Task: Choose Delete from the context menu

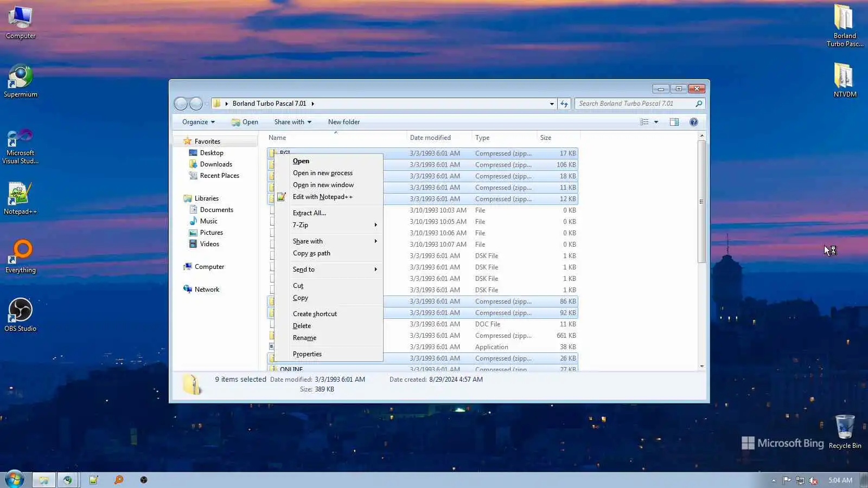Action: pyautogui.click(x=329, y=326)
